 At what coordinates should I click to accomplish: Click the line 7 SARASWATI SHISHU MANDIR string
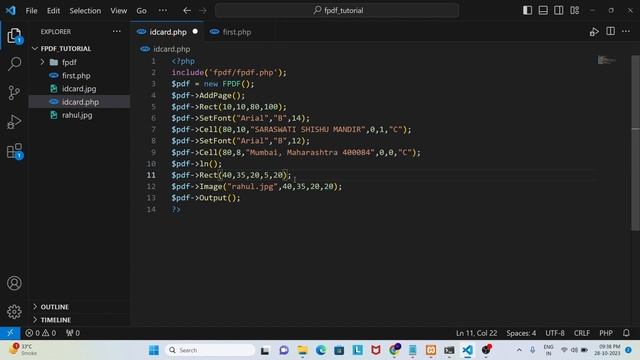coord(308,129)
